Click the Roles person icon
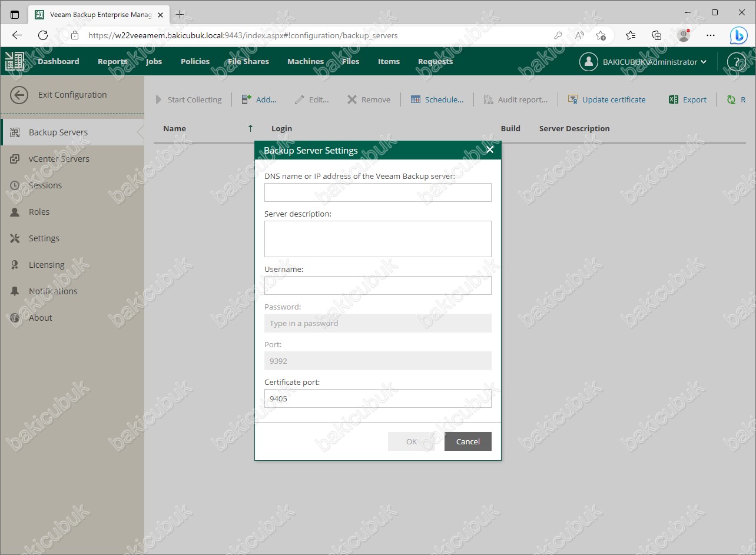This screenshot has width=756, height=555. pyautogui.click(x=15, y=212)
